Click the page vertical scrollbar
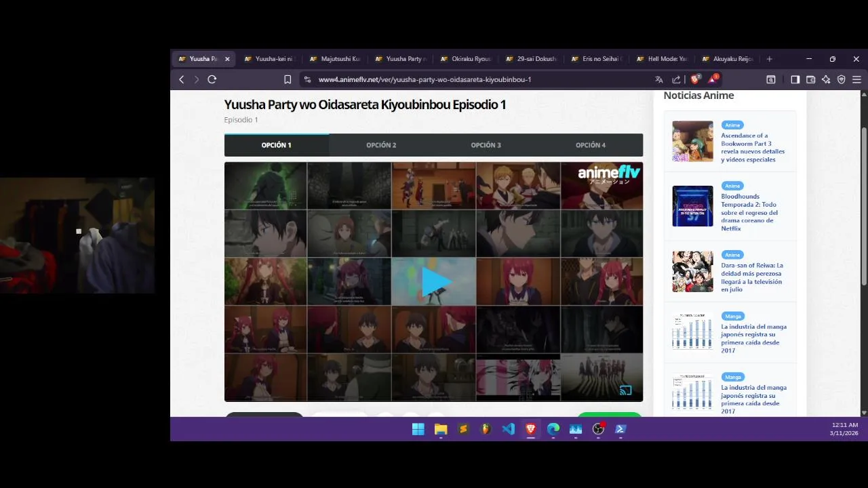The height and width of the screenshot is (488, 868). [864, 206]
